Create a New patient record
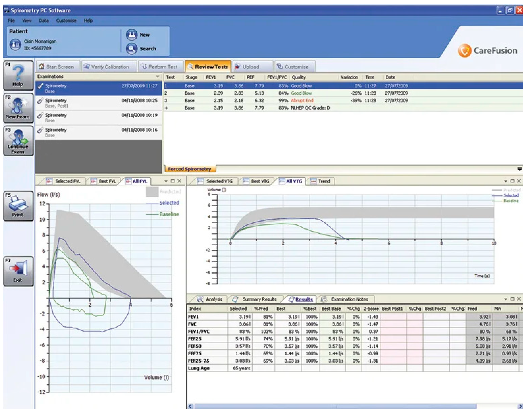The height and width of the screenshot is (418, 532). (132, 35)
